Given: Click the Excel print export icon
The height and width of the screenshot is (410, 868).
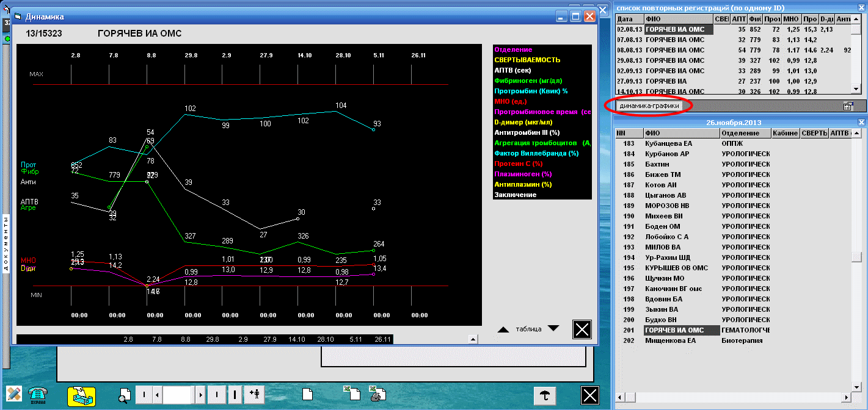Looking at the screenshot, I should coord(377,395).
